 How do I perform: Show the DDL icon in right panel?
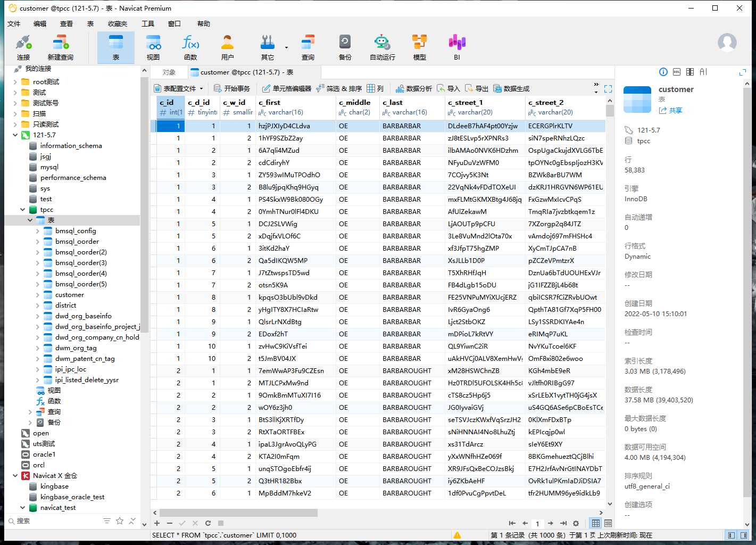click(677, 72)
